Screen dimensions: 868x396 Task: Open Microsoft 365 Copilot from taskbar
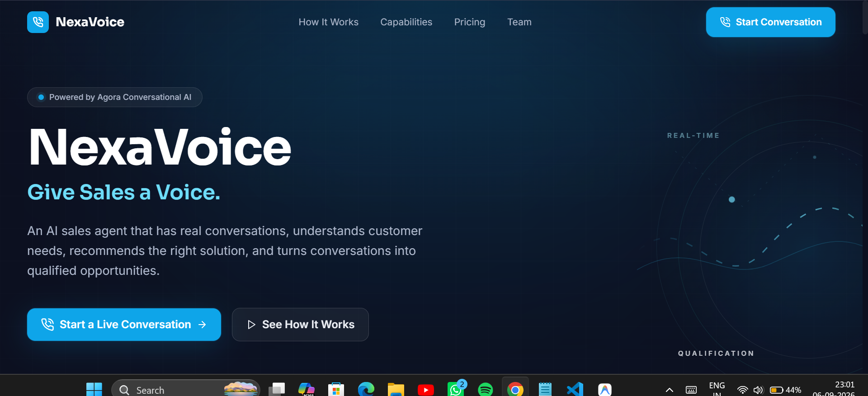pyautogui.click(x=307, y=390)
